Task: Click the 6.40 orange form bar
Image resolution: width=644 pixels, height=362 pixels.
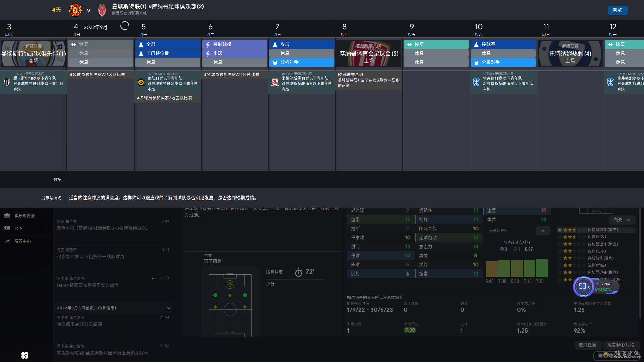Action: [x=491, y=269]
